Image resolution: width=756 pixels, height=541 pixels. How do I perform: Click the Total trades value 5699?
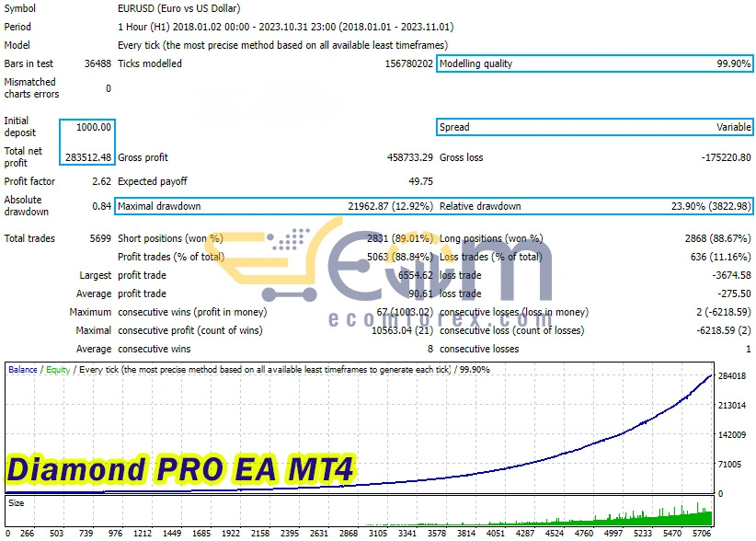coord(100,238)
